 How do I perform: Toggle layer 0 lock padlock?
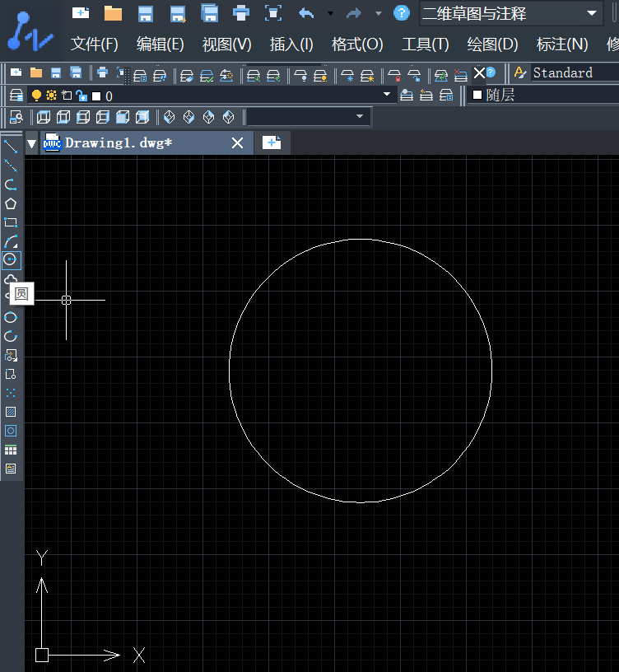tap(81, 96)
